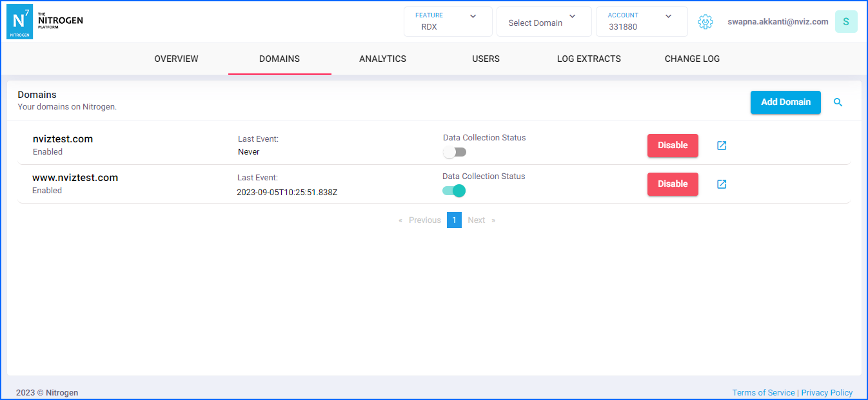Open the Privacy Policy link
The height and width of the screenshot is (400, 868).
(x=826, y=392)
